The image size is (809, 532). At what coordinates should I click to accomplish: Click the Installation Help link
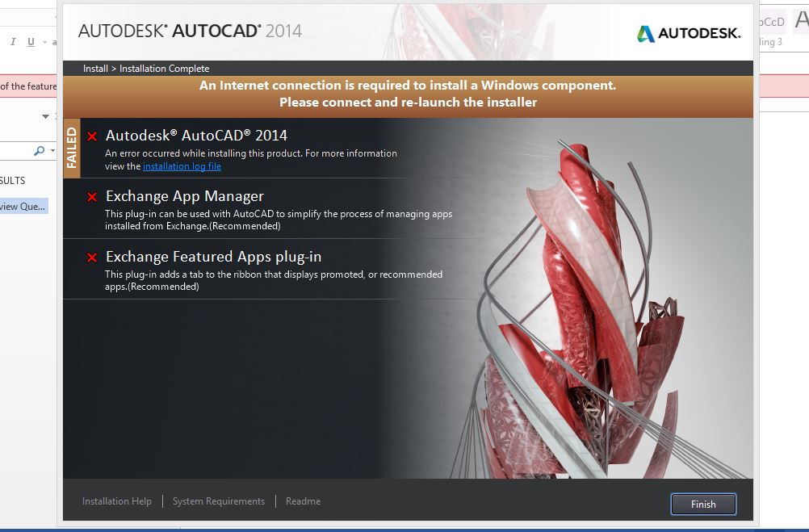coord(116,501)
